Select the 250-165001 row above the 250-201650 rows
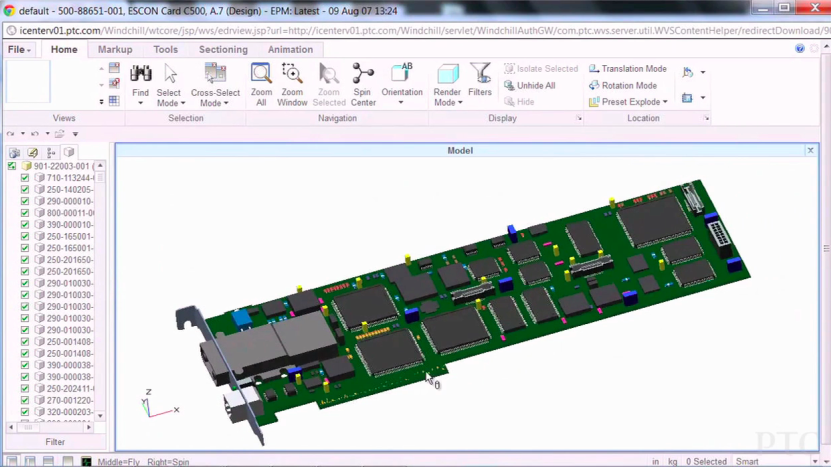 point(62,248)
